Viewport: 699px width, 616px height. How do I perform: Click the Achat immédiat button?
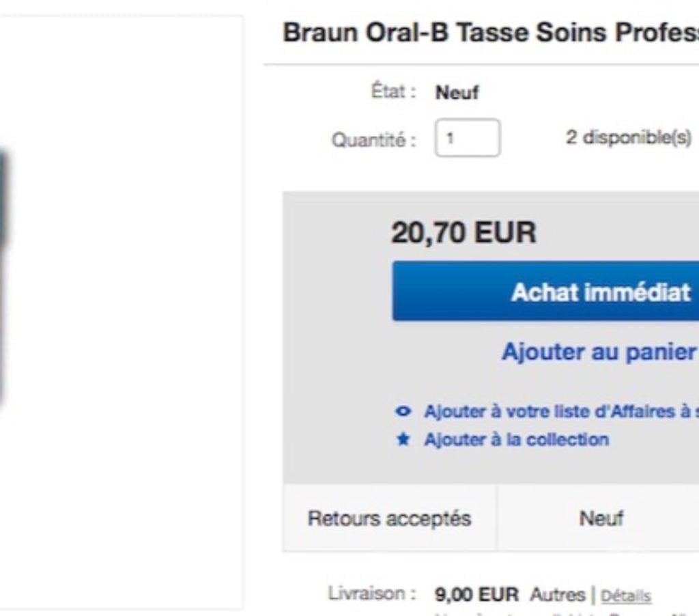click(x=546, y=292)
